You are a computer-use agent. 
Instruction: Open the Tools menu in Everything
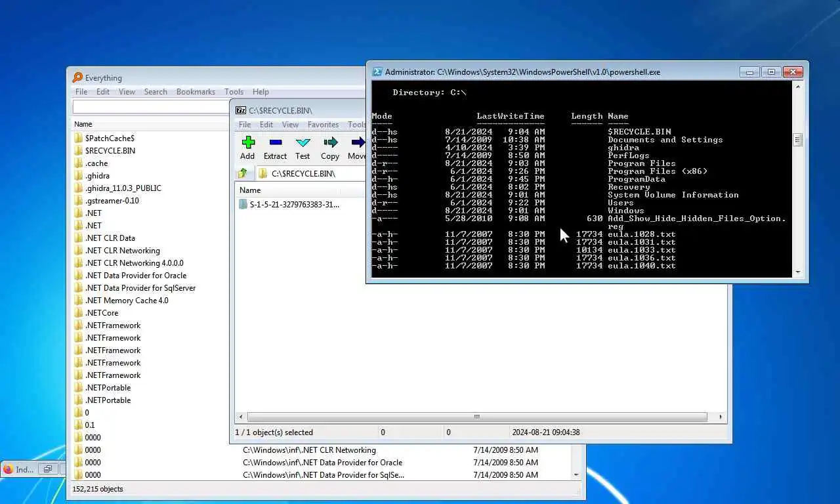click(x=234, y=92)
